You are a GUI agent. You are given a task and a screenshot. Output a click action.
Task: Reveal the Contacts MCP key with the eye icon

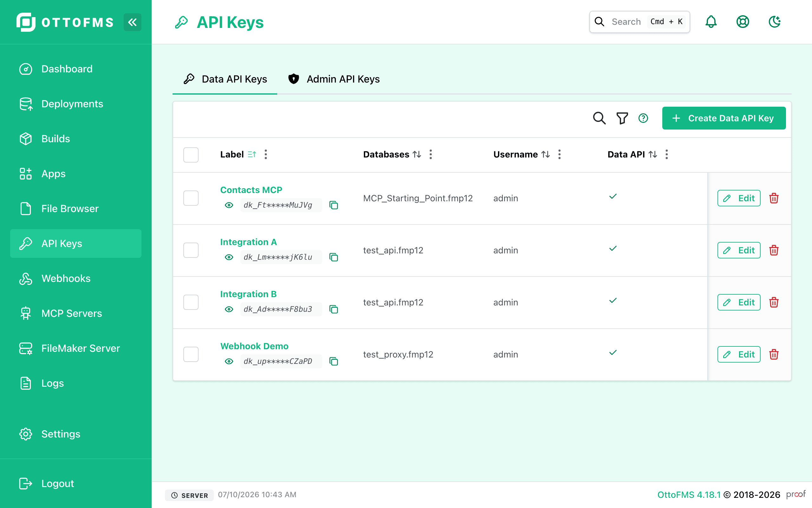coord(229,205)
